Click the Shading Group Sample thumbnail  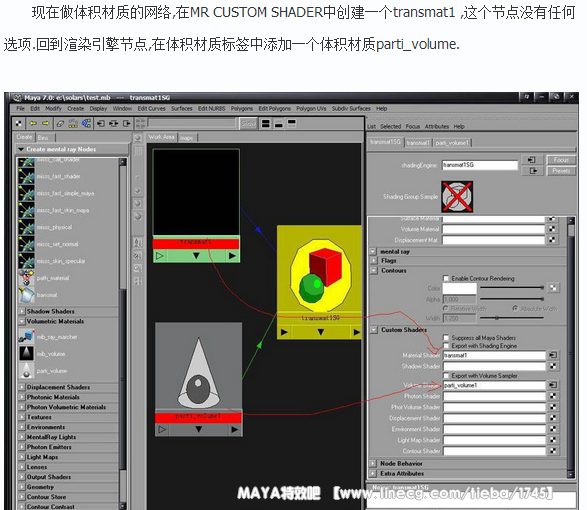(457, 197)
